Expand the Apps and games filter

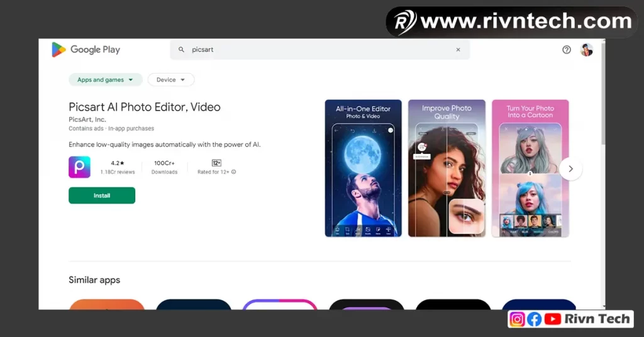105,80
